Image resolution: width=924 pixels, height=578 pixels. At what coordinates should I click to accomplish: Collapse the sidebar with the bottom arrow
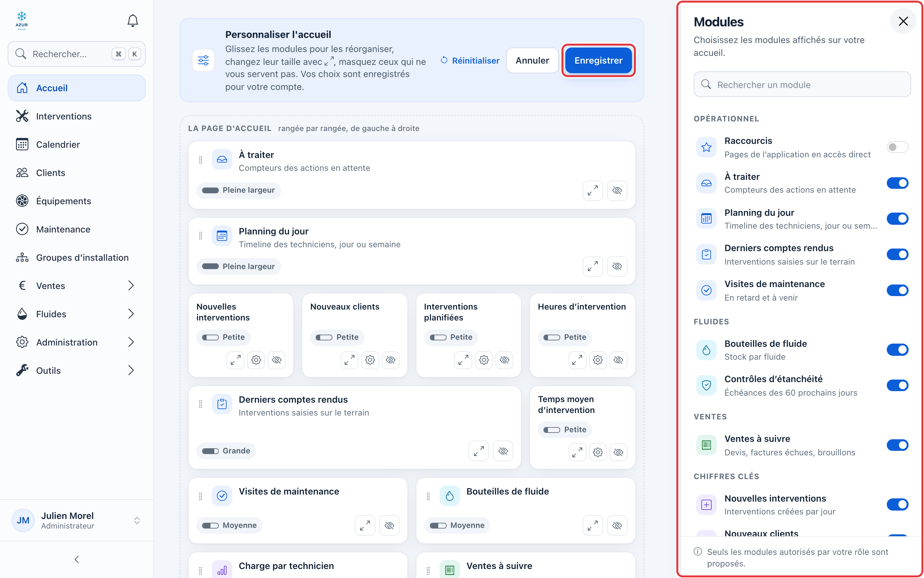pos(77,560)
